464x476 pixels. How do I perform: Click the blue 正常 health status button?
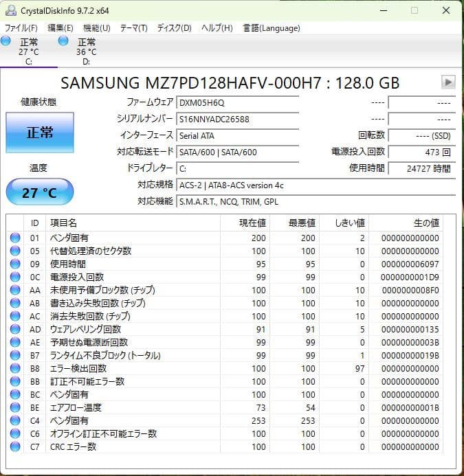(x=40, y=133)
